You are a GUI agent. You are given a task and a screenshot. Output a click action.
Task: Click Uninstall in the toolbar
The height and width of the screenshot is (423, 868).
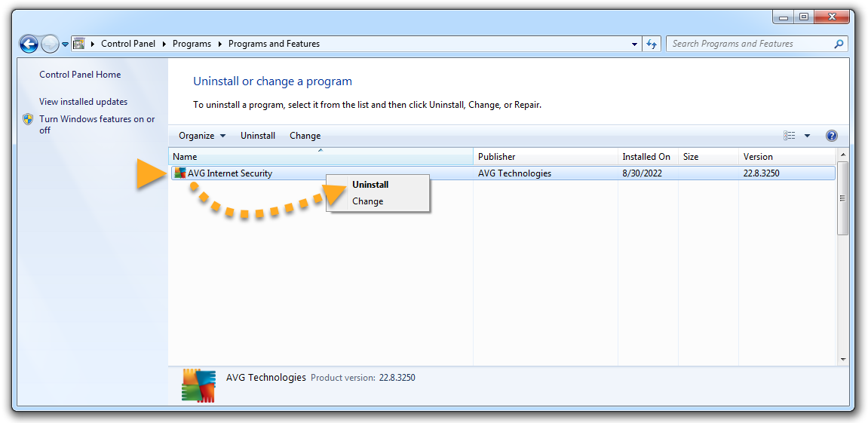click(258, 136)
